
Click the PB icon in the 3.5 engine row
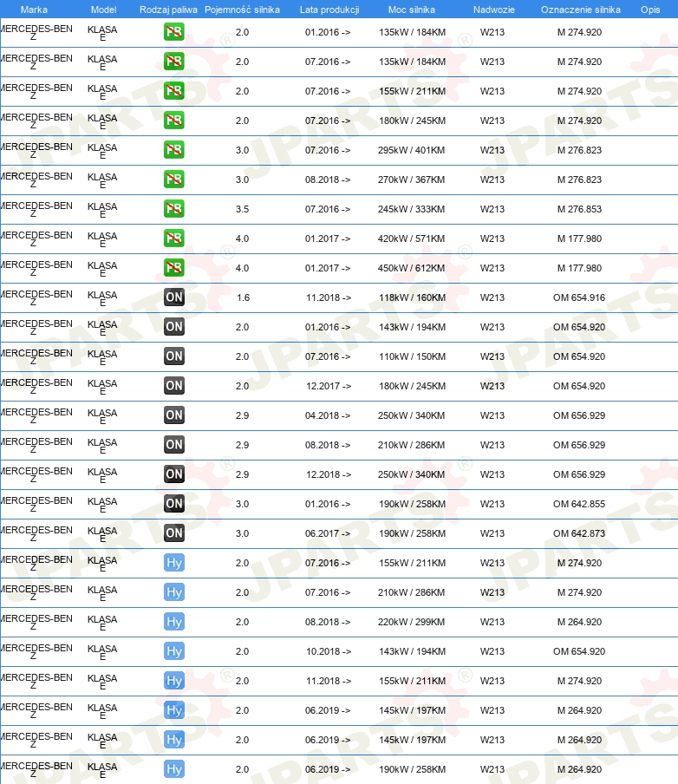pyautogui.click(x=174, y=209)
